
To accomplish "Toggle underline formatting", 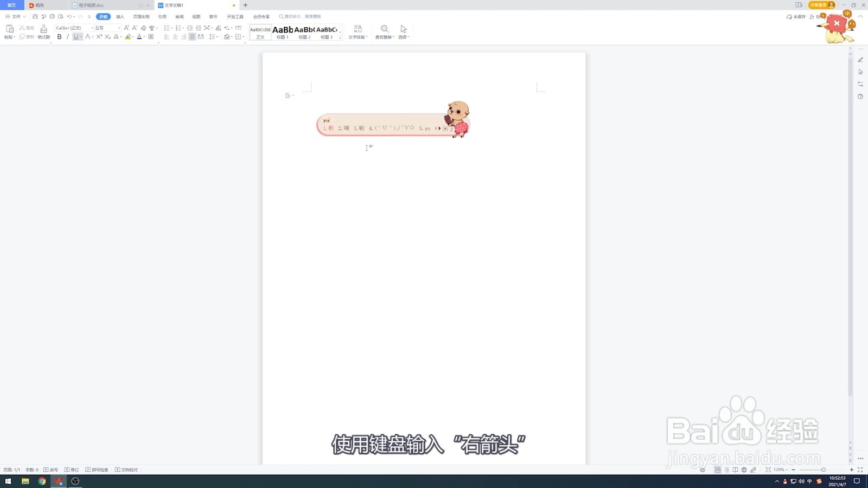I will click(76, 37).
